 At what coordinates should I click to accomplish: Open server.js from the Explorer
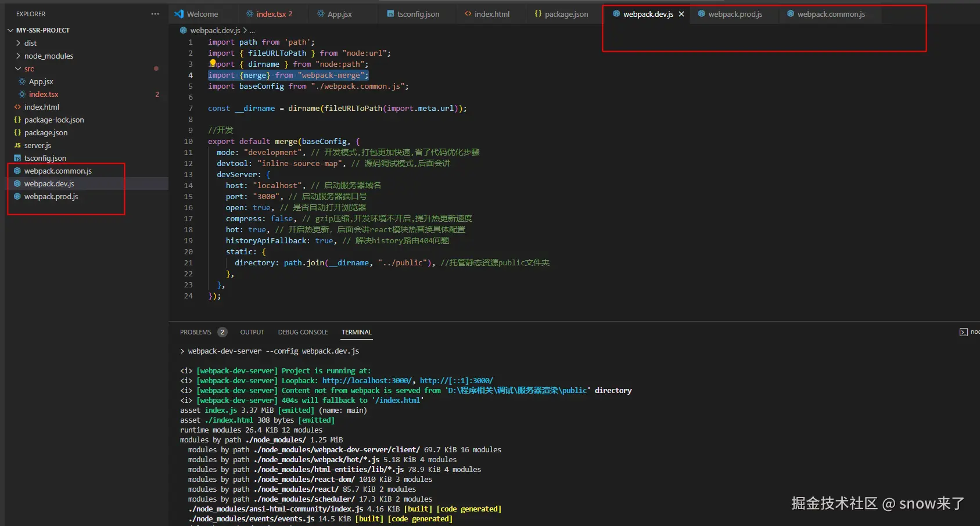38,145
